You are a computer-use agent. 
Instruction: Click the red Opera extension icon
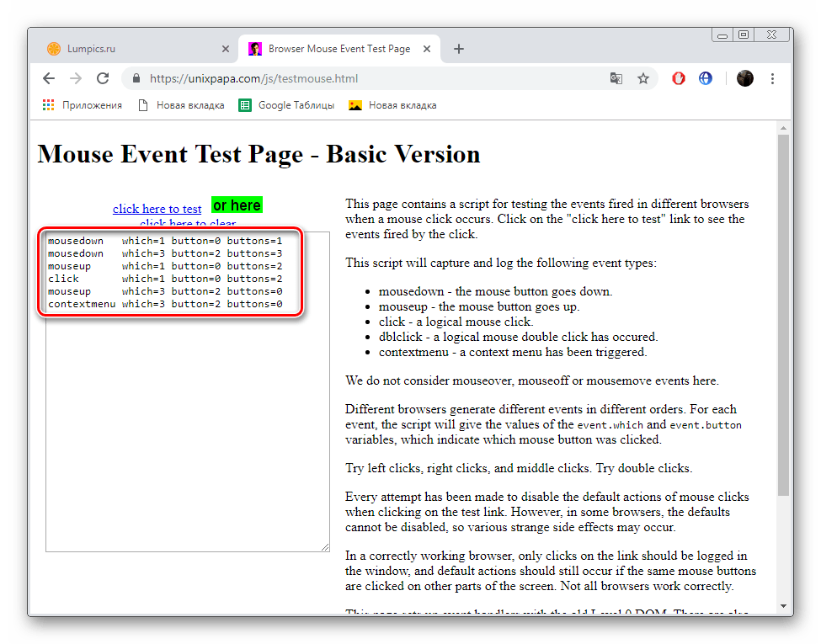[x=679, y=78]
